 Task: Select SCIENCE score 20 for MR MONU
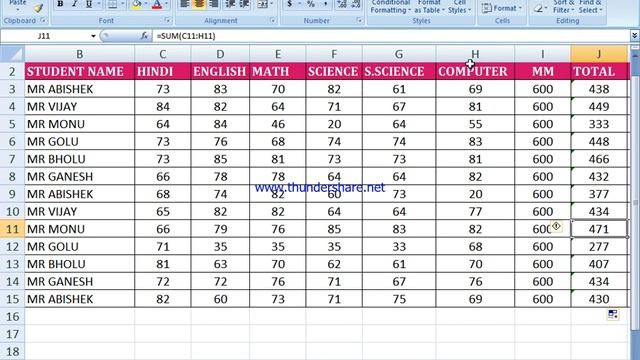click(334, 124)
